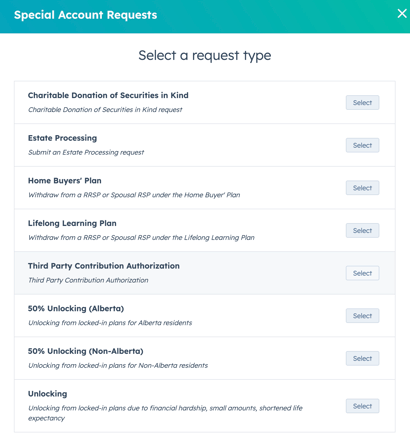Select the Estate Processing request
410x438 pixels.
point(362,145)
